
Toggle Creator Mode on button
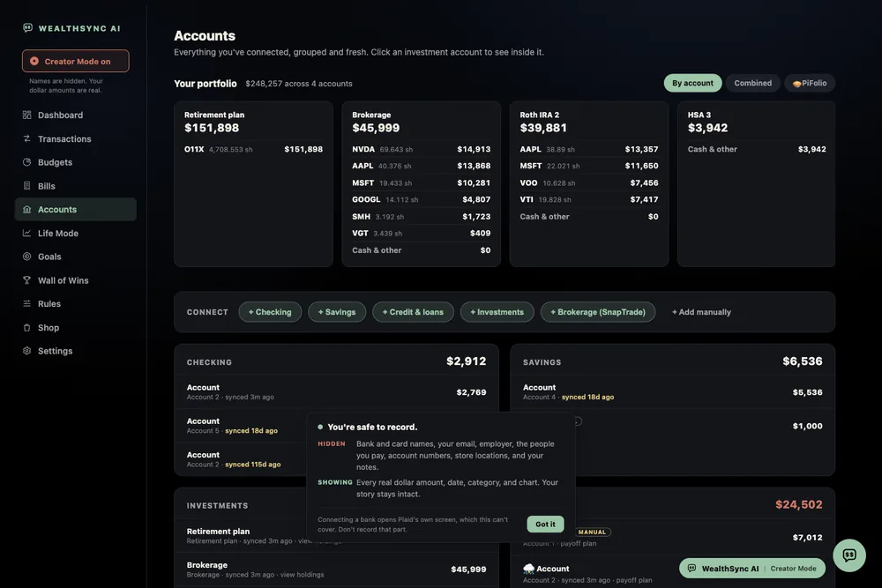point(75,61)
